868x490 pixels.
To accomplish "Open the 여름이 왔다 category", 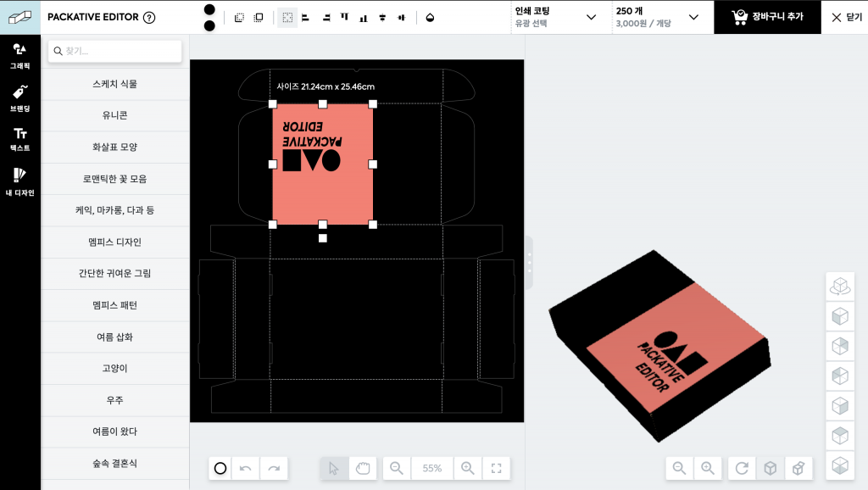I will tap(115, 432).
